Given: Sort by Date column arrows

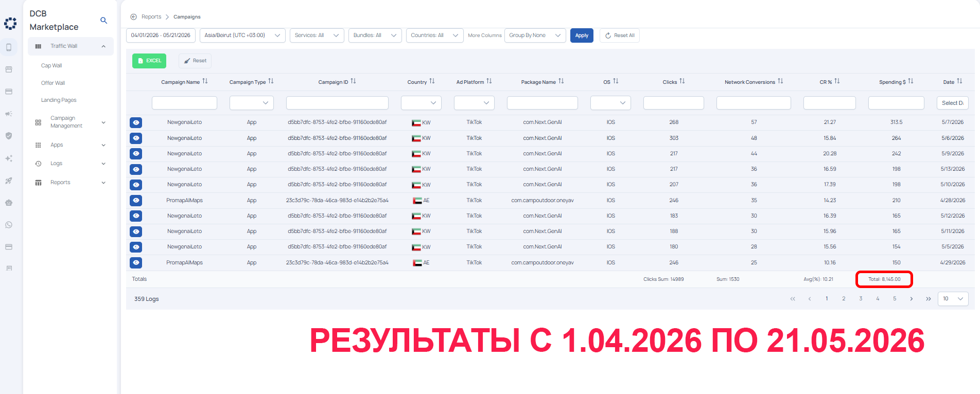Looking at the screenshot, I should coord(960,81).
